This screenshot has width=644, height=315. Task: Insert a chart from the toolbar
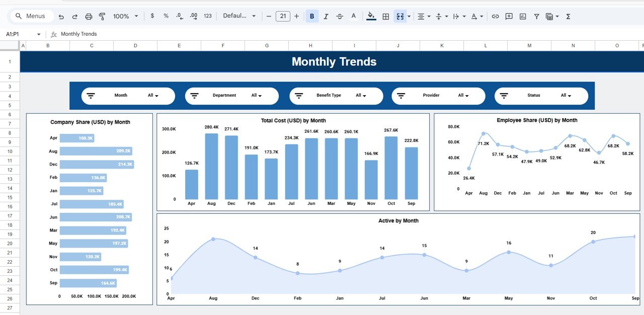[x=522, y=16]
